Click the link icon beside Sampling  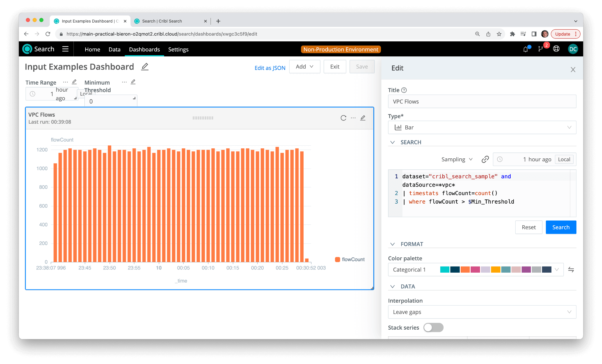(485, 159)
